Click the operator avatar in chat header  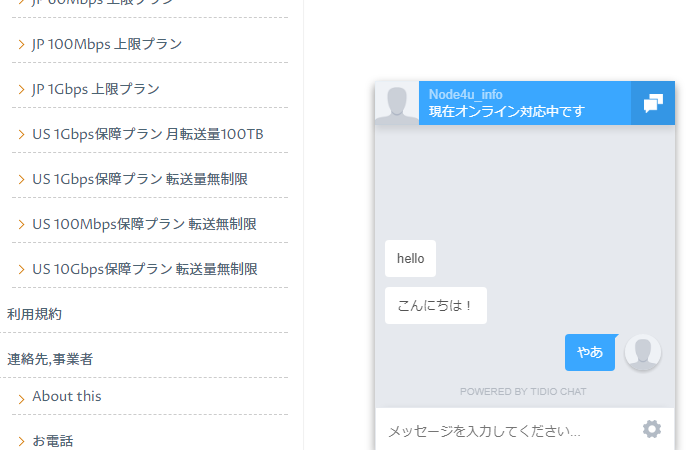point(396,104)
